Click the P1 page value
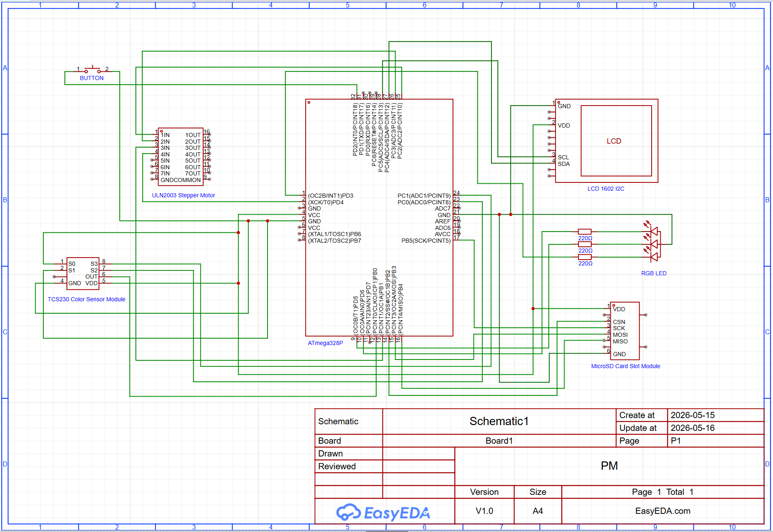 [676, 441]
